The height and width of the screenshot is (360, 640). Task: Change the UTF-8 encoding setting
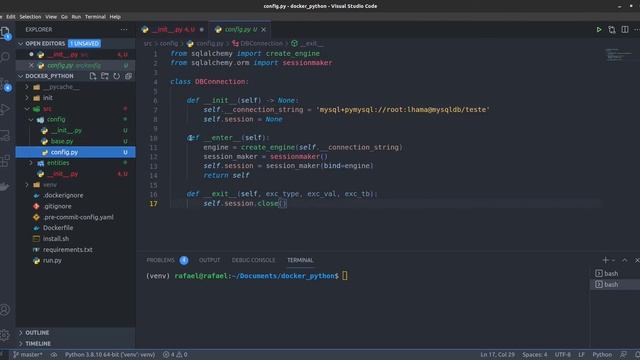coord(562,354)
